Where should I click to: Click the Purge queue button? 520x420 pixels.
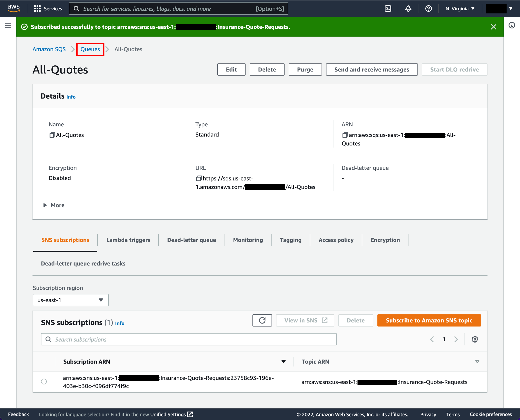(x=305, y=69)
